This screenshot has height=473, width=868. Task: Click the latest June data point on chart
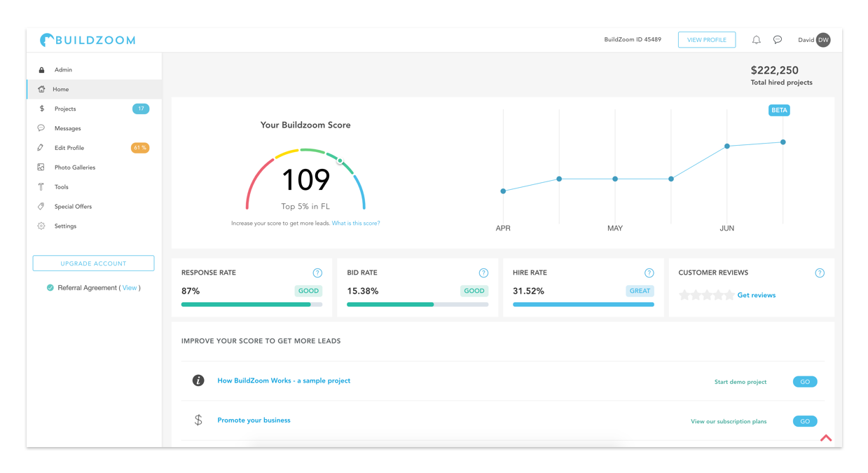pyautogui.click(x=783, y=142)
